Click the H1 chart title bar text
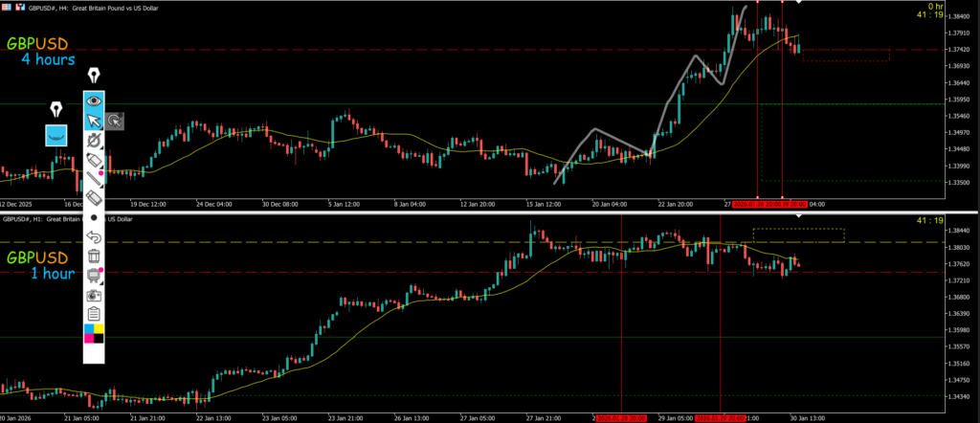 click(x=57, y=218)
